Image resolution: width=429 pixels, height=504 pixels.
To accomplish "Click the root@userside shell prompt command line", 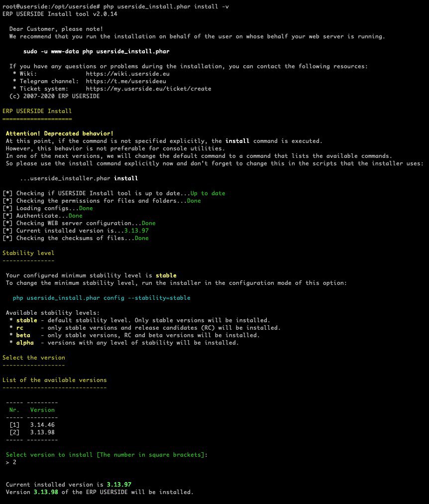I will 115,6.
